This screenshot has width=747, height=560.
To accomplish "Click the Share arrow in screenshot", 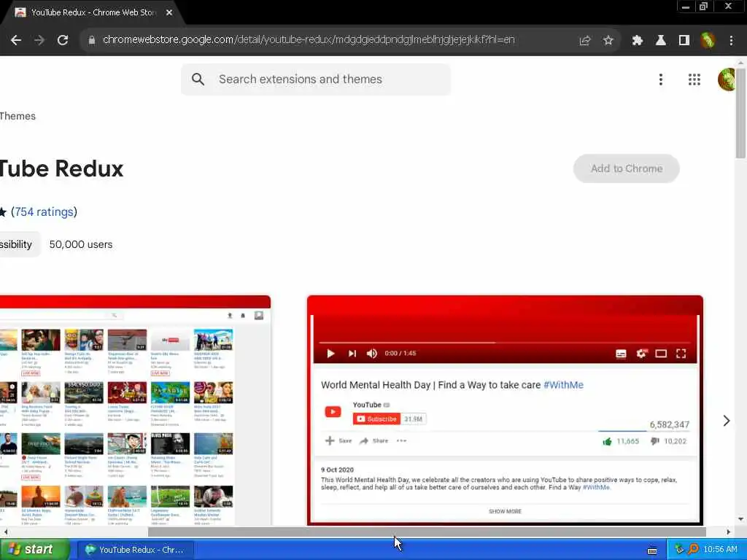I will coord(364,441).
